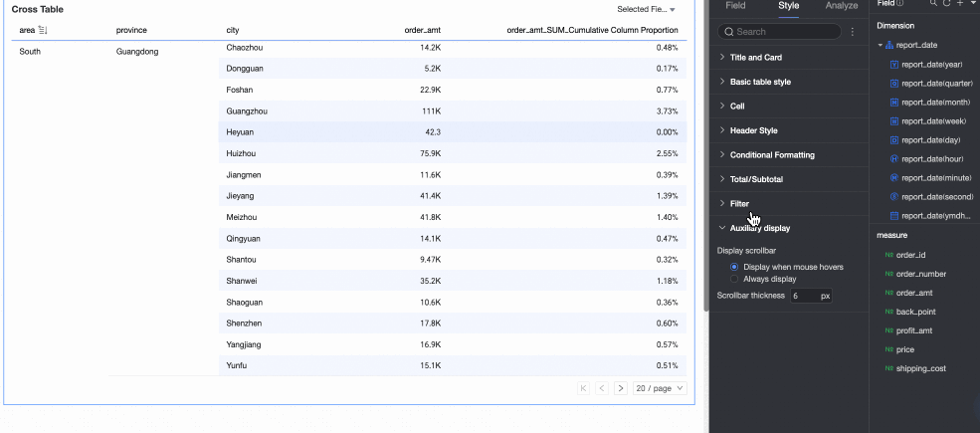
Task: Click the 3.73% proportion value
Action: coord(667,111)
